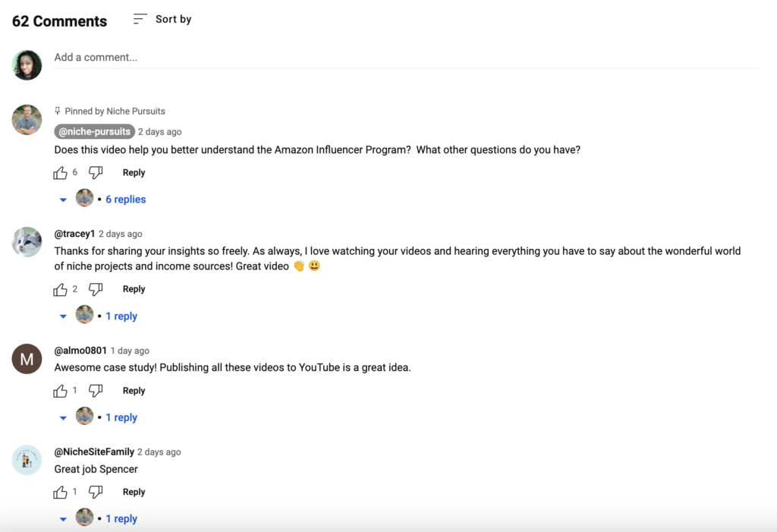
Task: Reply to the pinned comment
Action: click(x=134, y=172)
